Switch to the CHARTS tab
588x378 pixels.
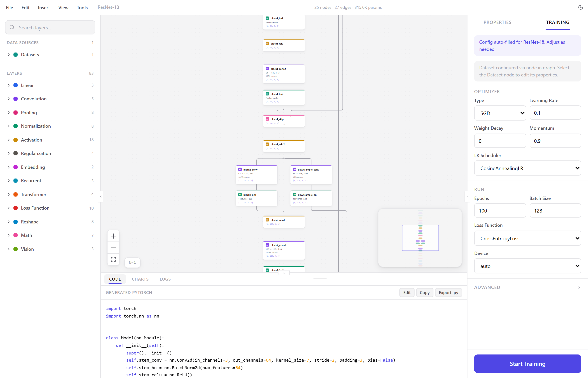140,279
